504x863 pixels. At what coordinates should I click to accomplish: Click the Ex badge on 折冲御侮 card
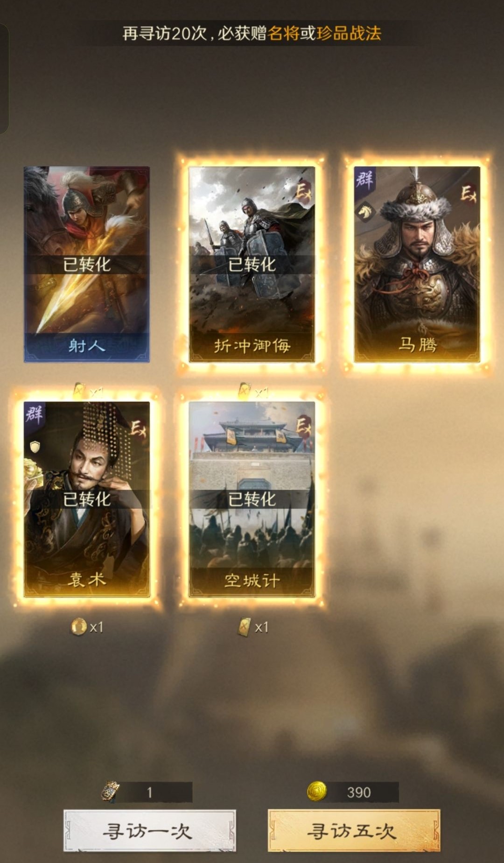click(x=303, y=191)
